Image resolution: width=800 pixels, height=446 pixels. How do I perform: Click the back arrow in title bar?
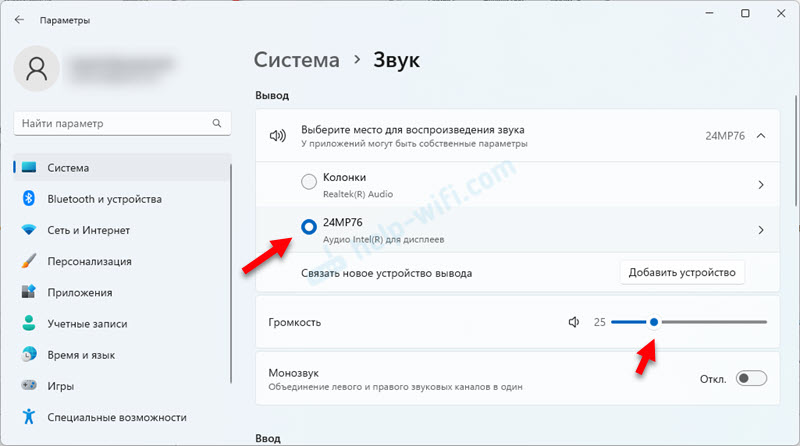19,18
